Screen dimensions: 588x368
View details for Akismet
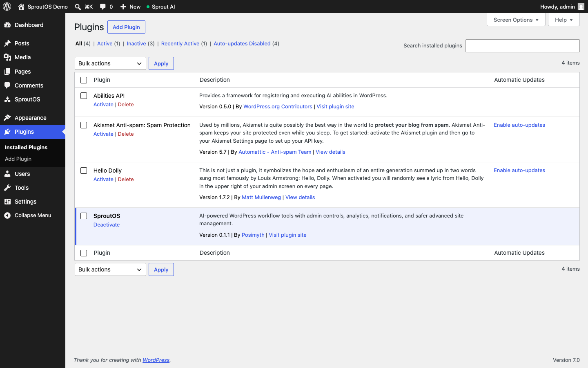coord(330,152)
